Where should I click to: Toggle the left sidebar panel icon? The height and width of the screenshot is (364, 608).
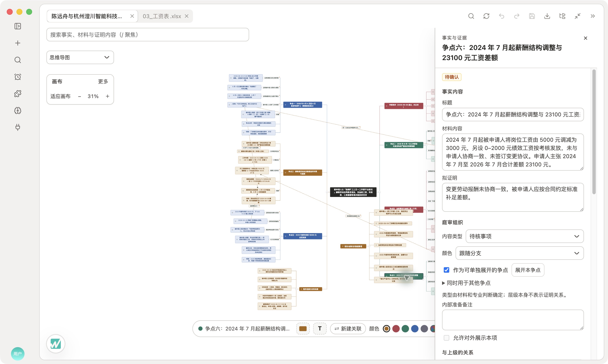[x=18, y=26]
